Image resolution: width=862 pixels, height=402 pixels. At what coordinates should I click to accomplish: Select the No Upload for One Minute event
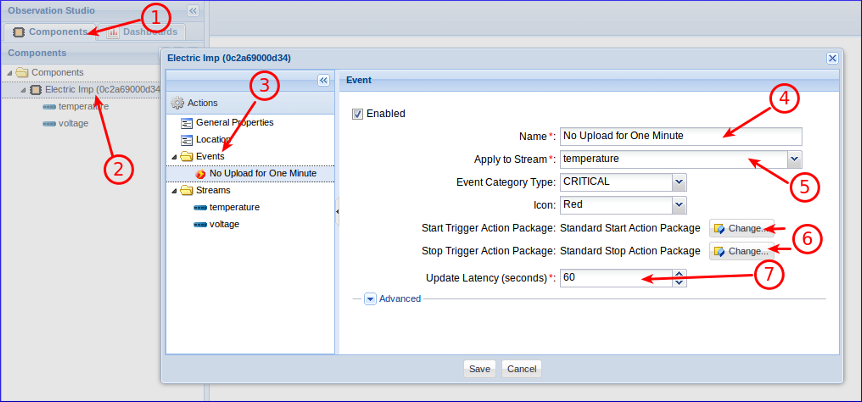262,173
